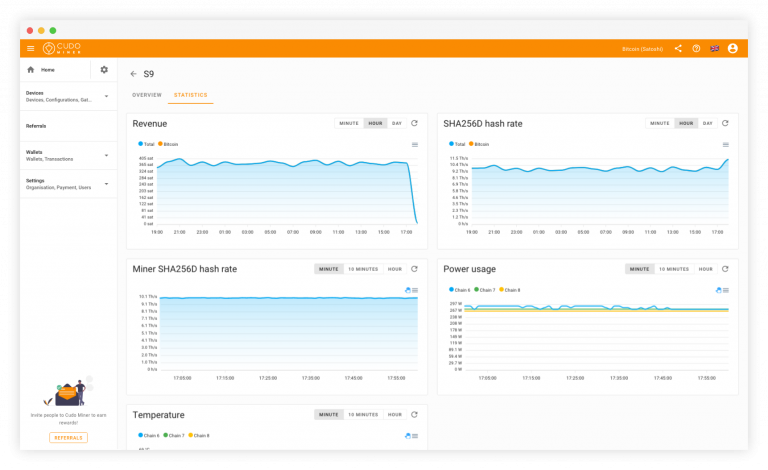Set the SHA256D hash rate chart to DAY
This screenshot has height=470, width=768.
[x=708, y=123]
